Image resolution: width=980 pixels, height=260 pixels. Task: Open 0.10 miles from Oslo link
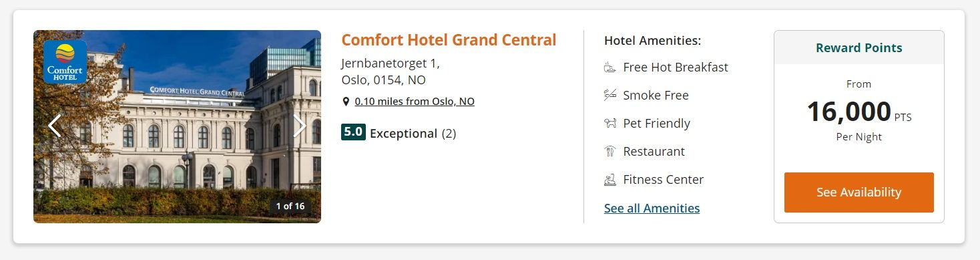[415, 102]
